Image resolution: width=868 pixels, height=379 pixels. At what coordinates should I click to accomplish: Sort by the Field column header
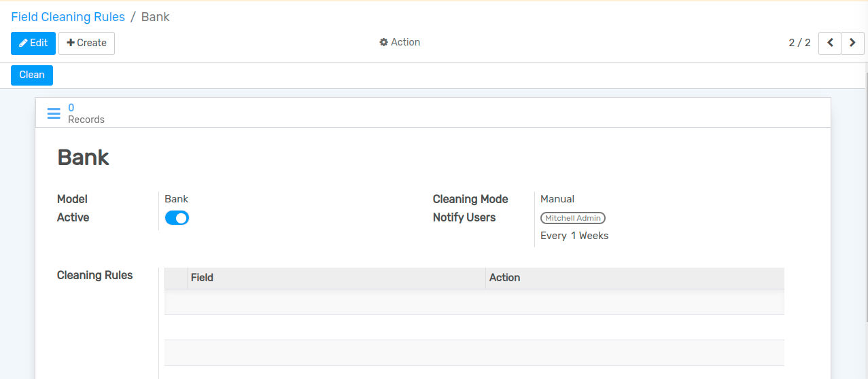(x=202, y=278)
